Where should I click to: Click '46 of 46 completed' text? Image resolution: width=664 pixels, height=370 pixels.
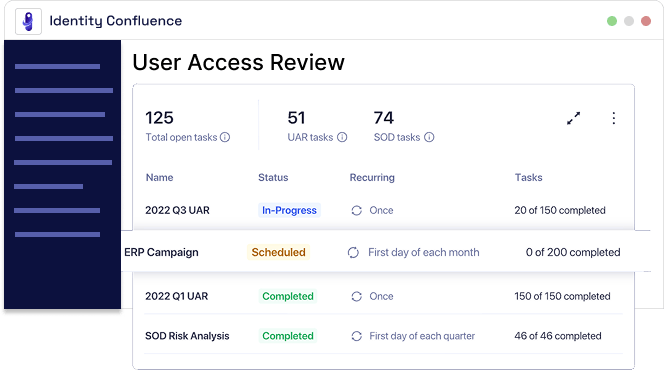click(558, 336)
